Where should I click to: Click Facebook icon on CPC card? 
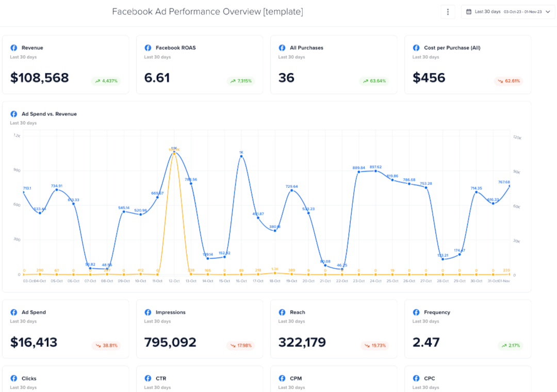pyautogui.click(x=416, y=378)
